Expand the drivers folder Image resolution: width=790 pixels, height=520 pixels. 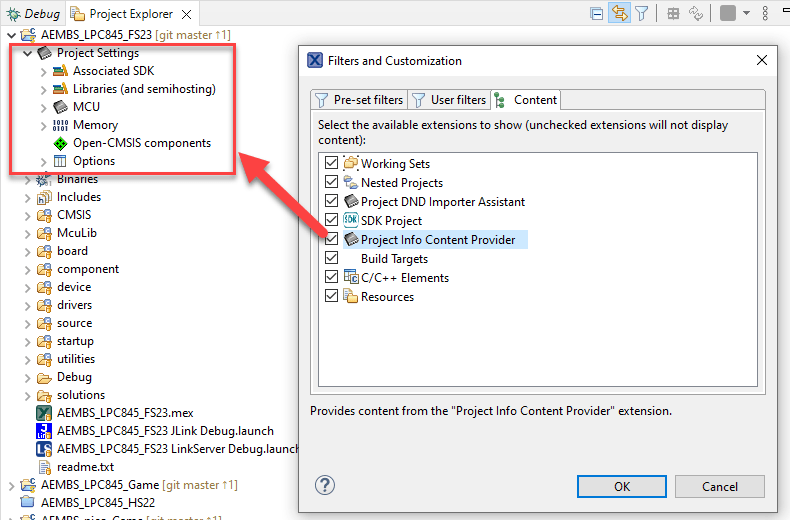(27, 305)
